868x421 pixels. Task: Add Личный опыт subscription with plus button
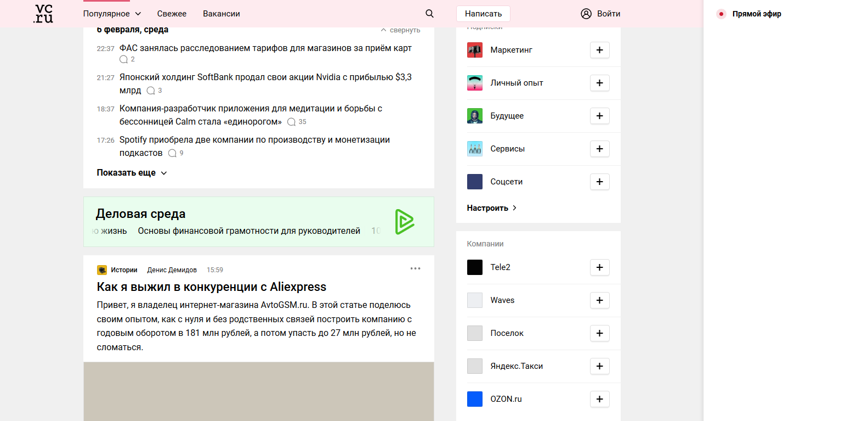click(x=600, y=83)
